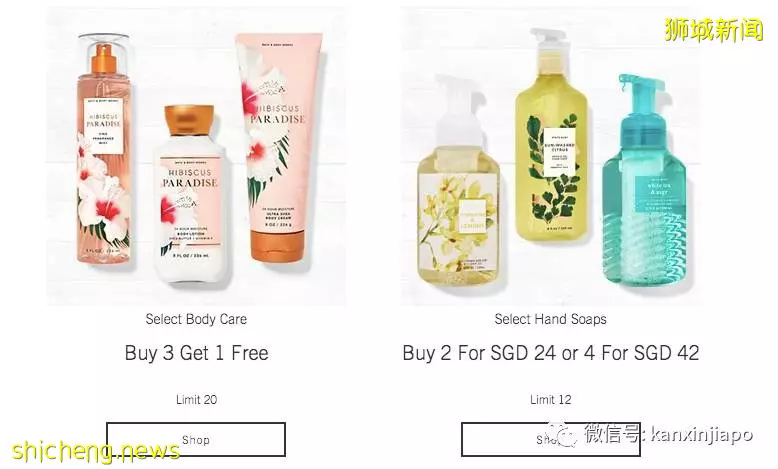Click the kanxinjiapo WeChat ID text
The width and height of the screenshot is (778, 469).
[702, 435]
